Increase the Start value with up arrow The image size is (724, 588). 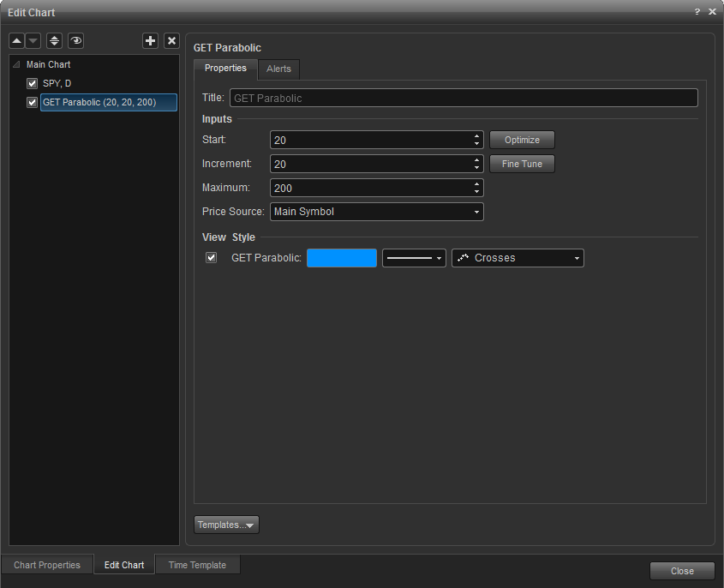tap(476, 136)
